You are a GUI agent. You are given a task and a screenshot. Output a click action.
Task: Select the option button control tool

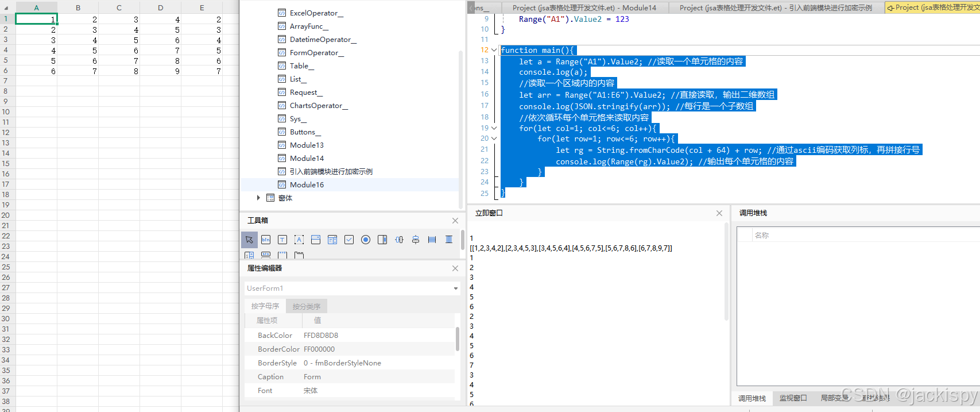click(x=366, y=240)
